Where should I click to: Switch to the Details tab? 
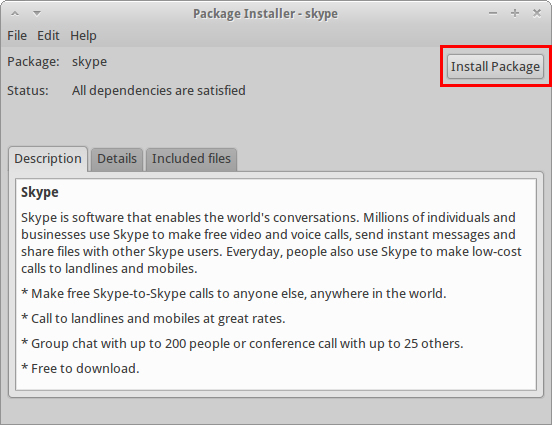click(117, 159)
